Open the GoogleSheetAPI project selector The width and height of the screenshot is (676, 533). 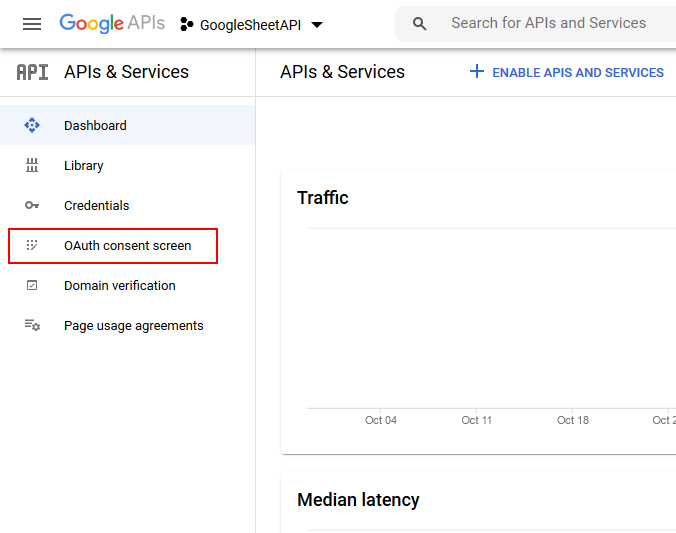[250, 25]
